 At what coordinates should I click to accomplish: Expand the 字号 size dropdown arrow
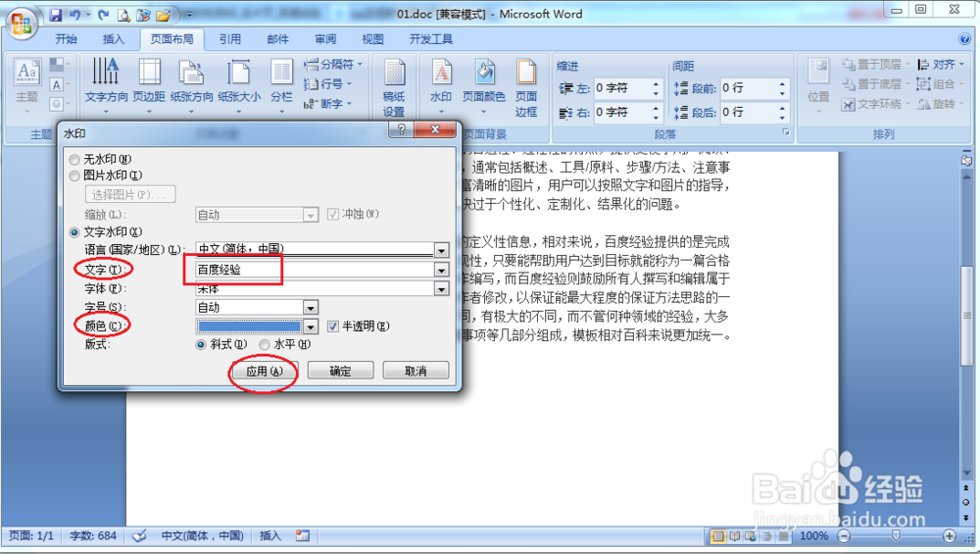(x=311, y=308)
